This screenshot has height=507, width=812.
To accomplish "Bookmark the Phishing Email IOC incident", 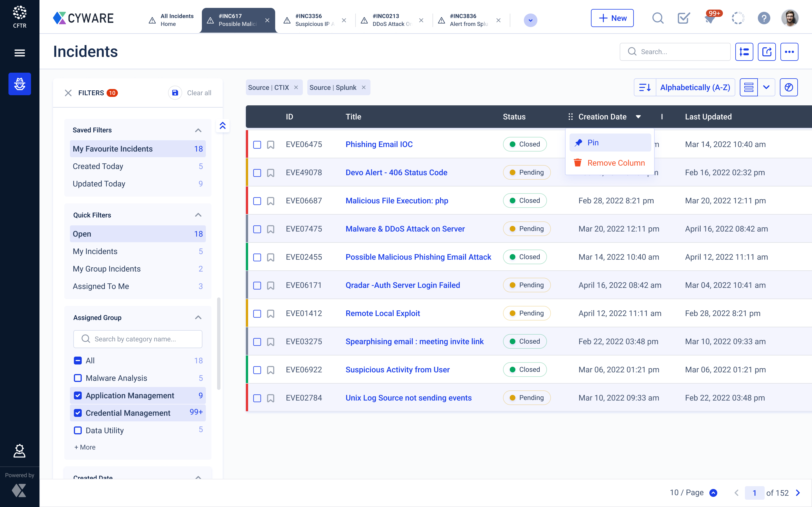I will click(x=270, y=144).
